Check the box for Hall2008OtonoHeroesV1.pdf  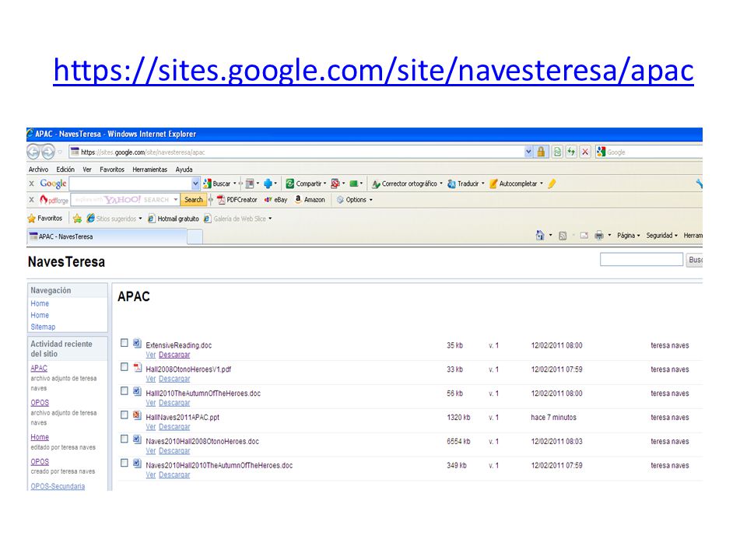pos(124,367)
